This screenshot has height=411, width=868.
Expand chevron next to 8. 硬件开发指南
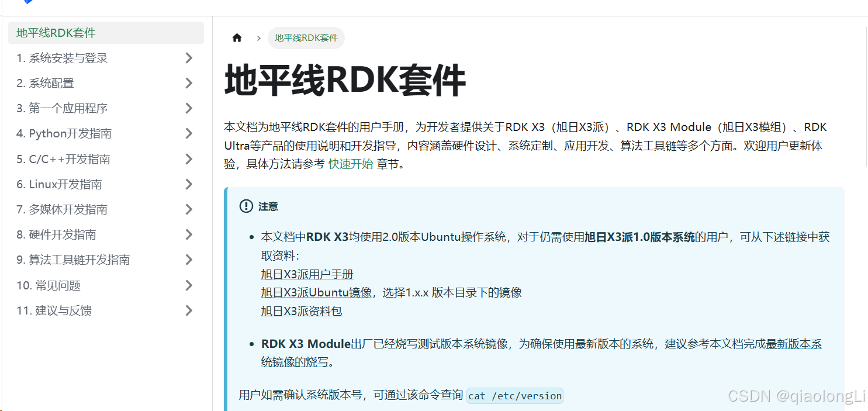[189, 234]
